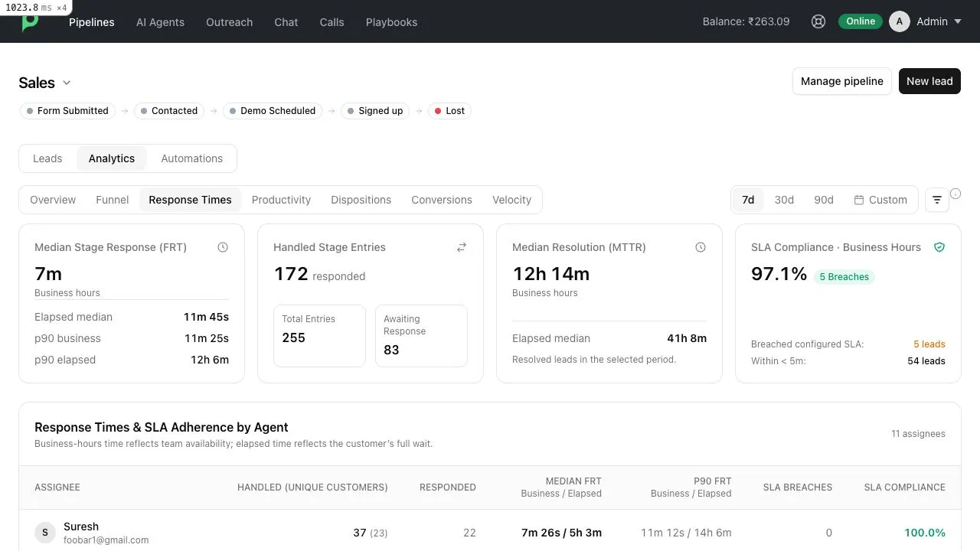Select the 7d time range
980x551 pixels.
pyautogui.click(x=748, y=200)
